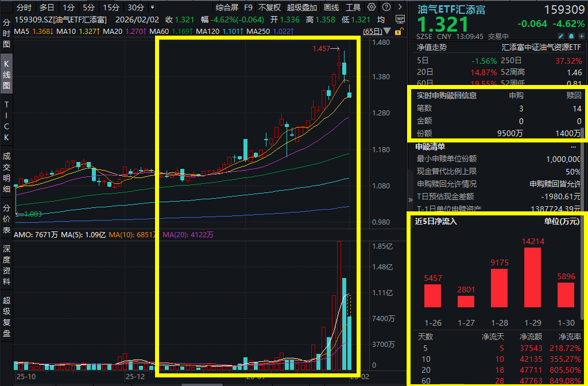Click the 汇添富中证油气资源ETF fund name

point(542,48)
